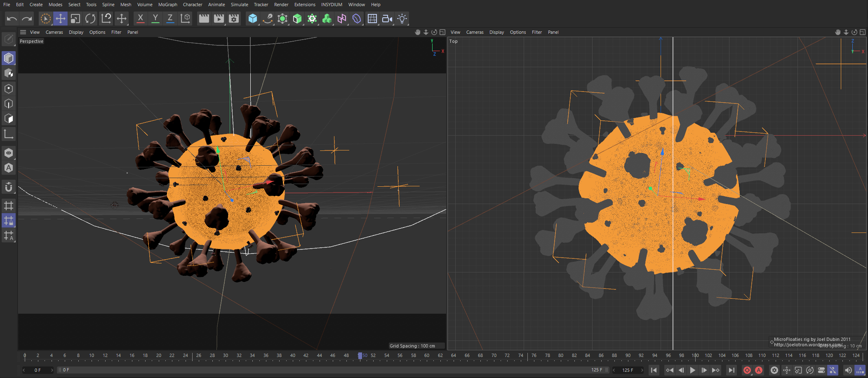The image size is (868, 378).
Task: Toggle timeline sound speaker button
Action: [x=848, y=370]
